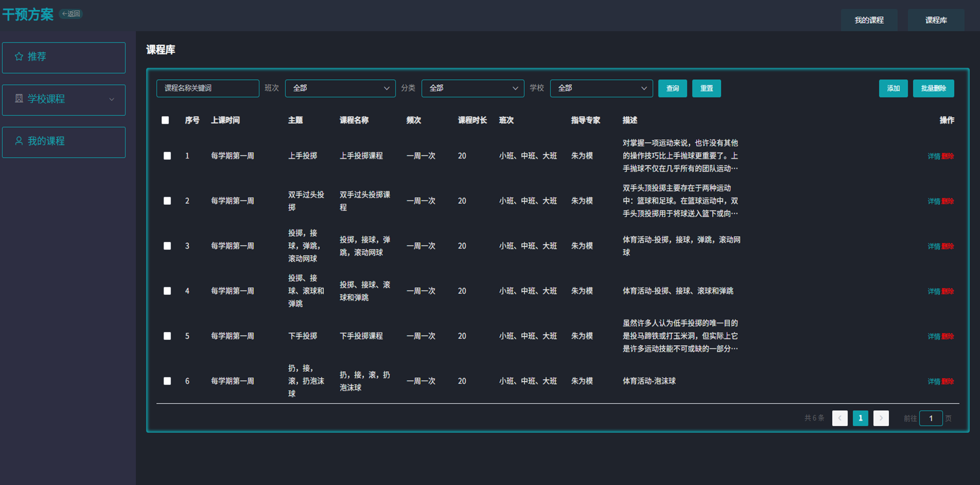Expand the 学校课程 sidebar chevron
Viewport: 980px width, 485px height.
(x=112, y=100)
